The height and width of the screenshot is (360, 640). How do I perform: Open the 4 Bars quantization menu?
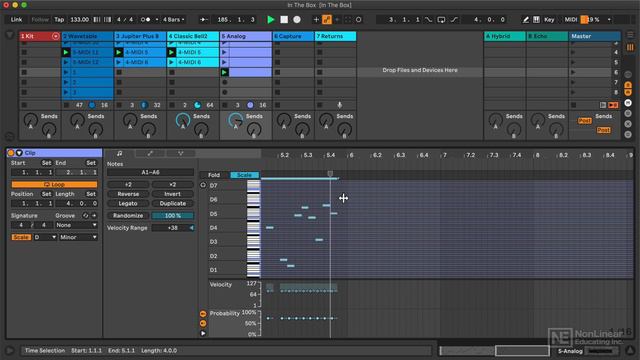(x=173, y=19)
